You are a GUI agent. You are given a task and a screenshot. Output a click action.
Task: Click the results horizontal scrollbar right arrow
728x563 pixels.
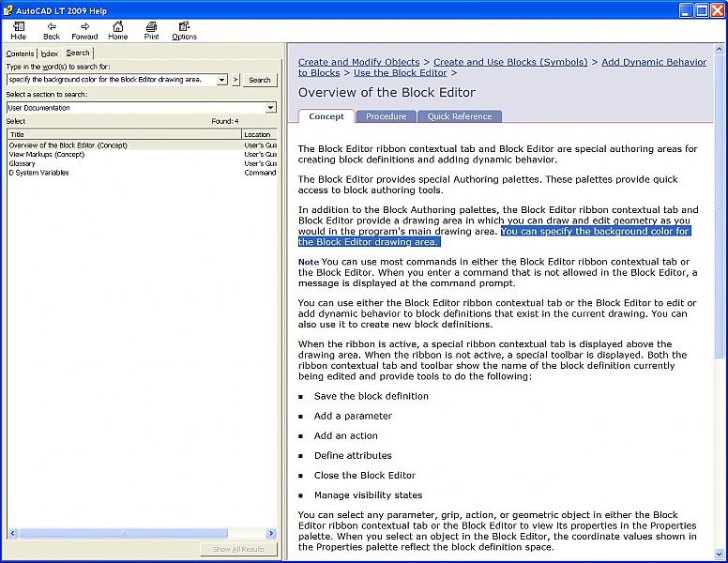point(272,533)
